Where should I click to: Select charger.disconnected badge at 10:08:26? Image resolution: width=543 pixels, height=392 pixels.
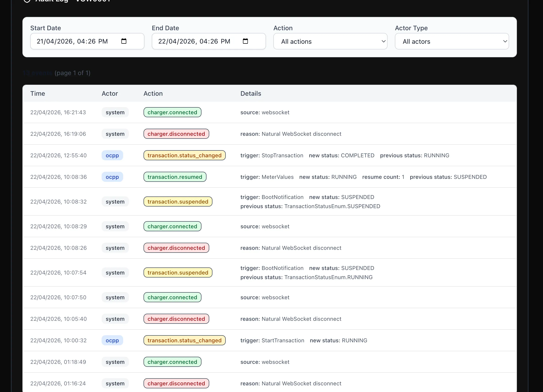click(x=176, y=248)
